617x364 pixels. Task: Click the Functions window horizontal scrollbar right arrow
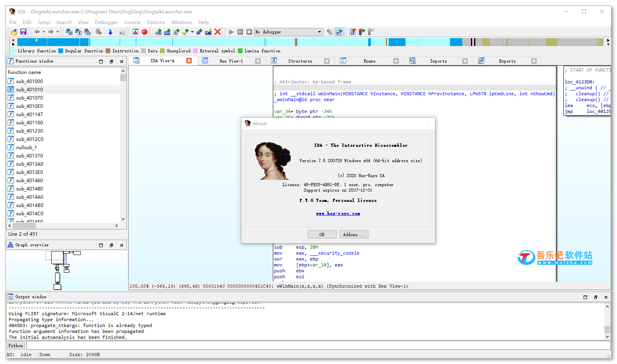(x=116, y=225)
